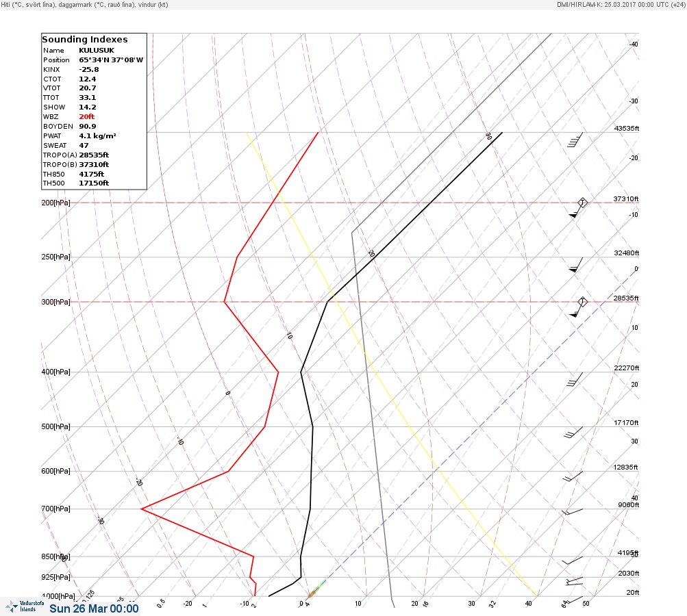Viewport: 687px width, 616px height.
Task: Click the wind barb at 43535ft level
Action: click(575, 140)
